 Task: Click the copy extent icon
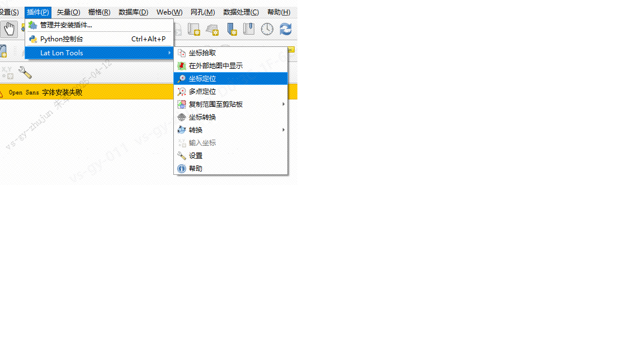(x=182, y=104)
